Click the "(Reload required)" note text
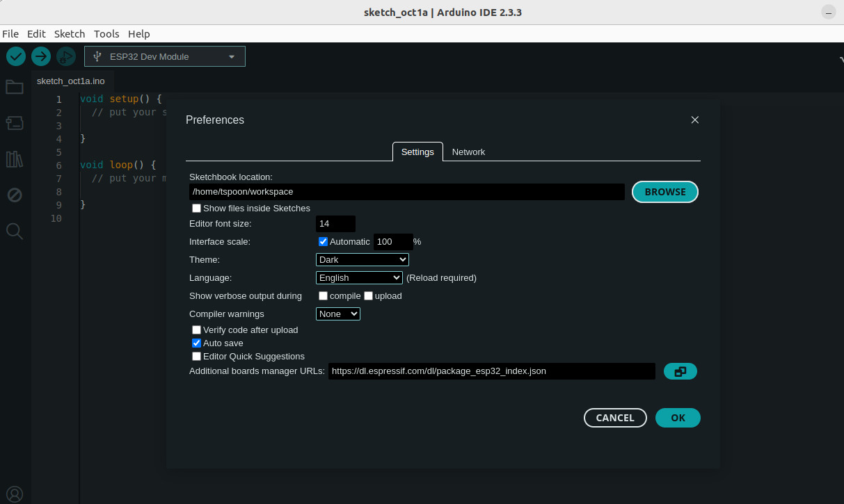This screenshot has width=844, height=504. 442,278
